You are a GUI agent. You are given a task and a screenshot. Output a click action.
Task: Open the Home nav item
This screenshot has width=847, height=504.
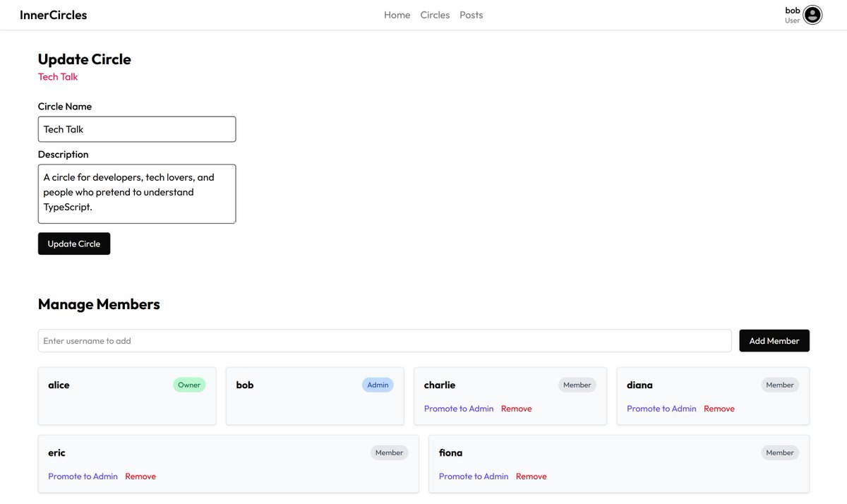pyautogui.click(x=397, y=15)
